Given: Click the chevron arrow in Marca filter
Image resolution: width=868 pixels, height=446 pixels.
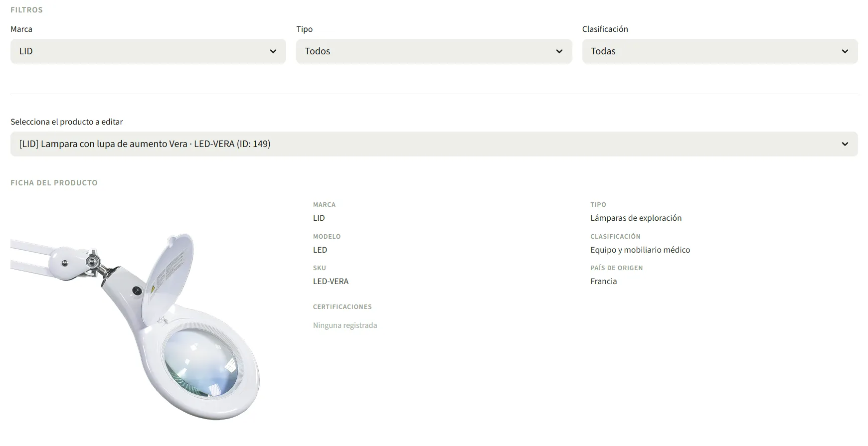Looking at the screenshot, I should click(x=273, y=51).
